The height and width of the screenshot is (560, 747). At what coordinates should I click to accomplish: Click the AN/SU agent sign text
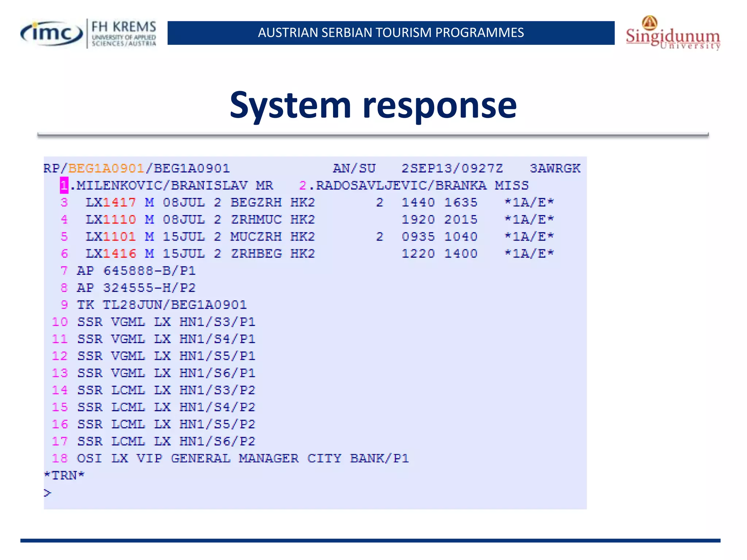point(354,168)
